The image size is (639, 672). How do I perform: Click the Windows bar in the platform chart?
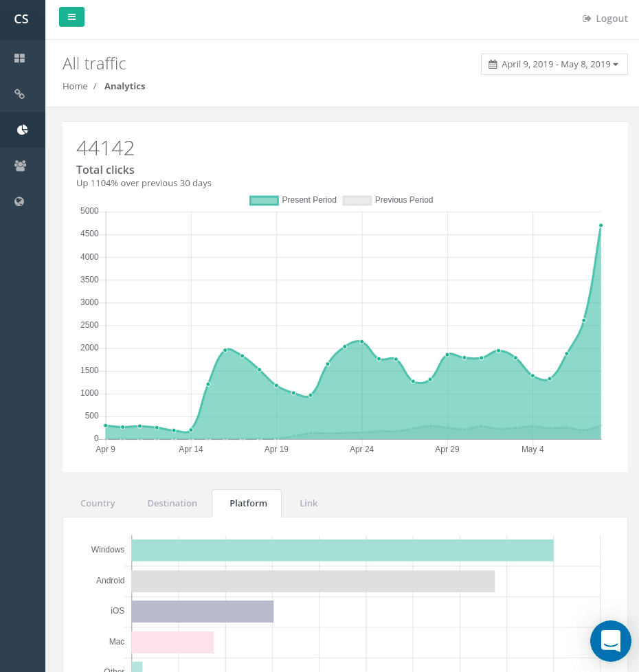(x=344, y=550)
